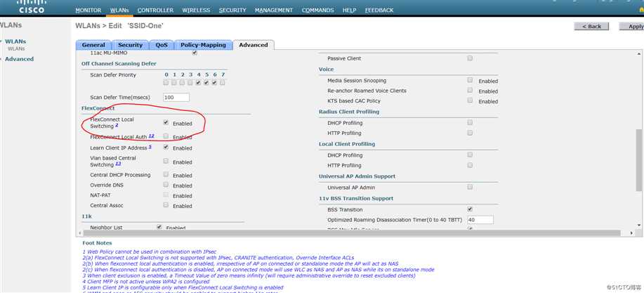Enable Local Client HTTP Profiling checkbox

click(x=470, y=165)
